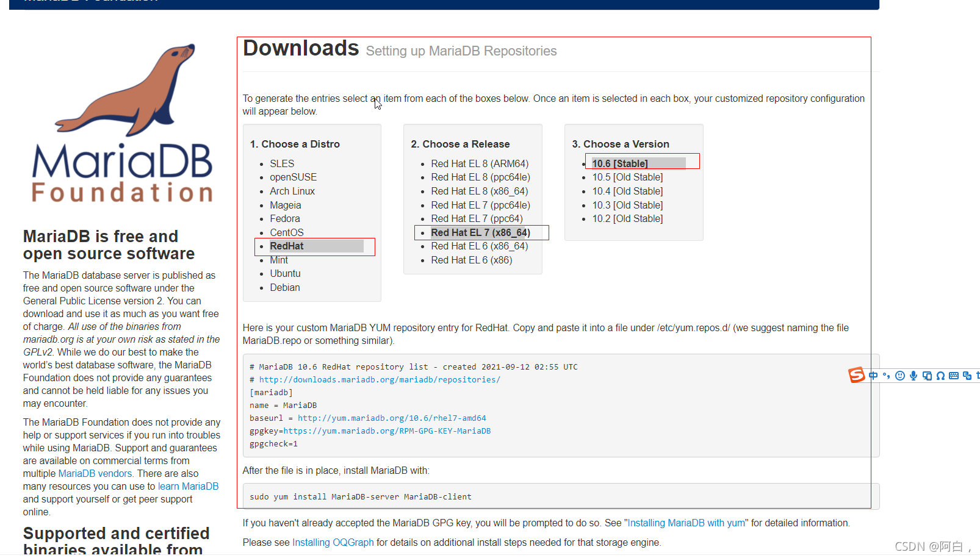Viewport: 980px width, 558px height.
Task: Open the RPM-GPG-KEY-MariaDB gpgkey link
Action: point(387,431)
